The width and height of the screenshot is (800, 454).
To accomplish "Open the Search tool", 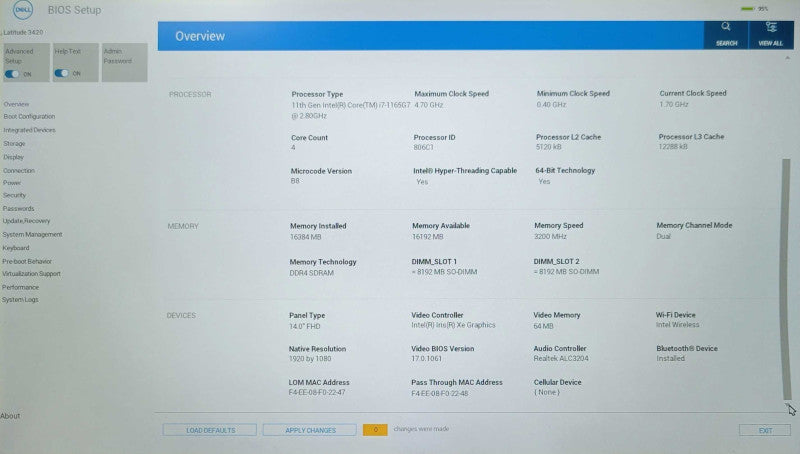I will (726, 35).
